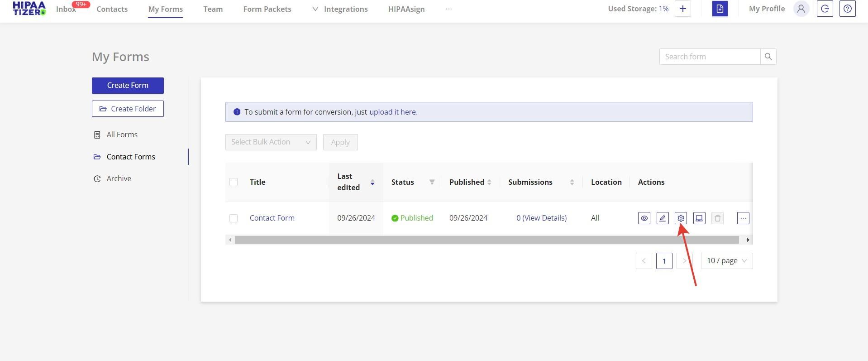This screenshot has height=361, width=868.
Task: Select the Contact Form row checkbox
Action: [x=234, y=218]
